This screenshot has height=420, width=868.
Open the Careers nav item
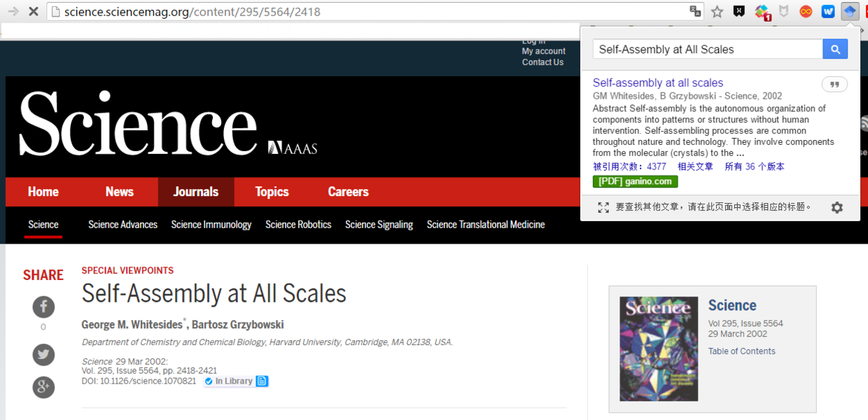[348, 192]
